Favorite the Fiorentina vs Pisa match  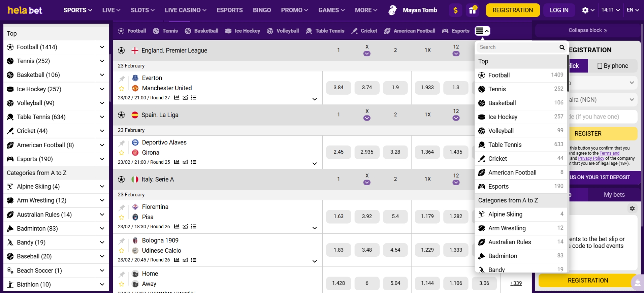click(x=121, y=217)
